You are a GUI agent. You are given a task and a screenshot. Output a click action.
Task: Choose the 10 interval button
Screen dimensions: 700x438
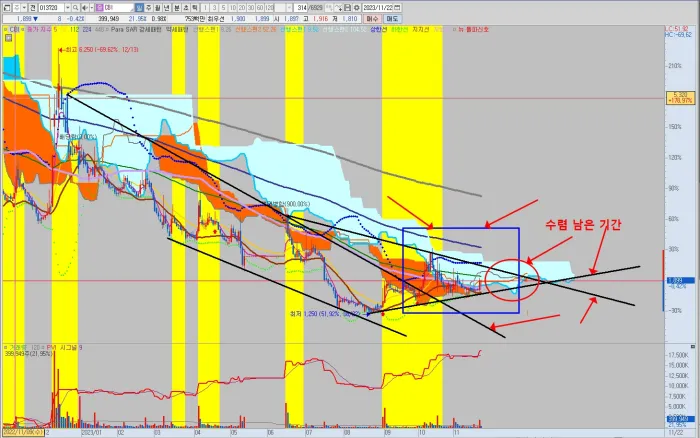click(x=233, y=8)
